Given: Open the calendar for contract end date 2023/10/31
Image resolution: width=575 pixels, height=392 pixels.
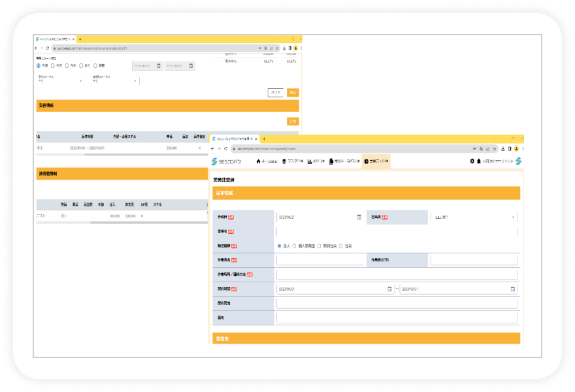Looking at the screenshot, I should (x=513, y=289).
